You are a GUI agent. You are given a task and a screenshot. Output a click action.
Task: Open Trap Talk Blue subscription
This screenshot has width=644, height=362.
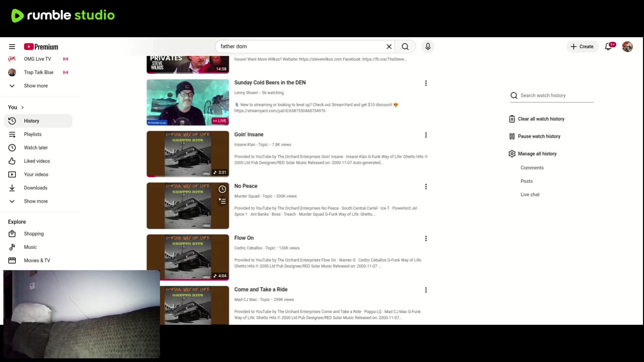[38, 72]
